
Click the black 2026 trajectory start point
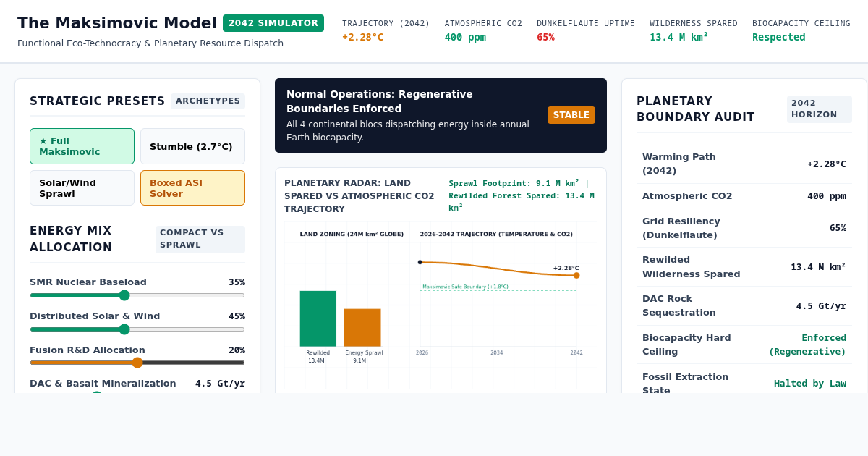click(420, 262)
